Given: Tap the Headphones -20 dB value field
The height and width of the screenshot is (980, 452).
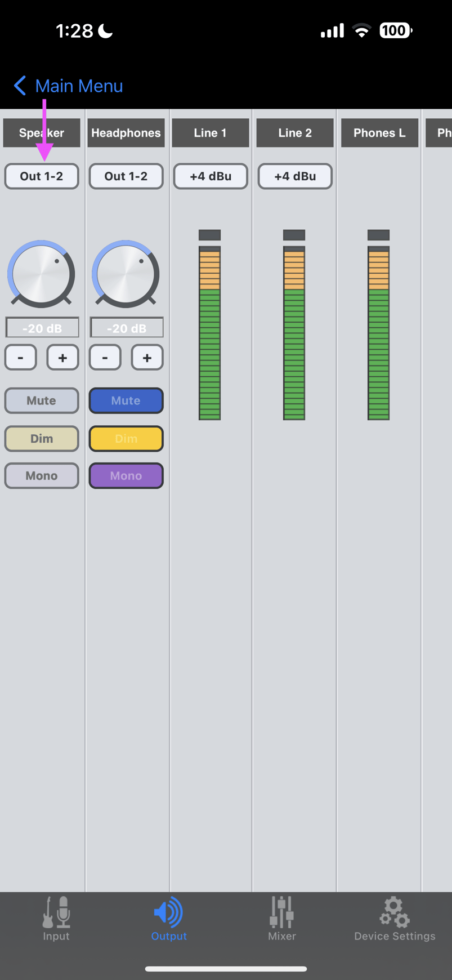Looking at the screenshot, I should click(x=127, y=328).
